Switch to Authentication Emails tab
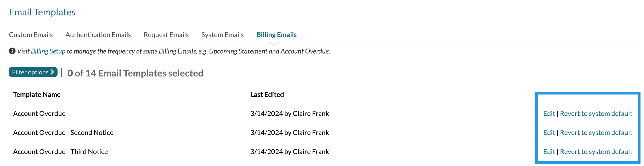Viewport: 644px width, 166px height. 98,35
